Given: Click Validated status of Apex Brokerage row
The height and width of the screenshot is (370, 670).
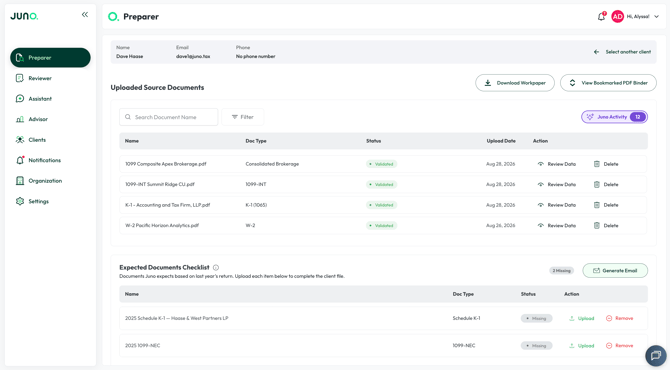Looking at the screenshot, I should (382, 164).
